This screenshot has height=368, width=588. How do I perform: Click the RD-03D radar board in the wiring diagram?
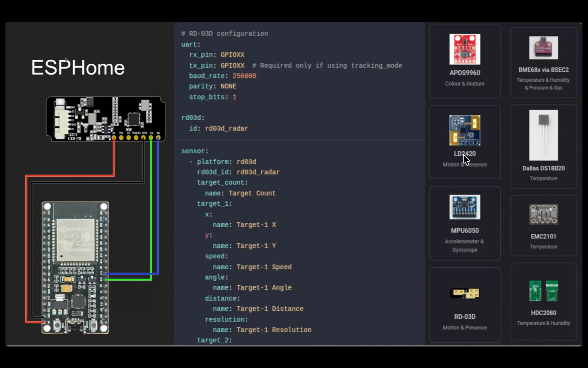(x=106, y=119)
